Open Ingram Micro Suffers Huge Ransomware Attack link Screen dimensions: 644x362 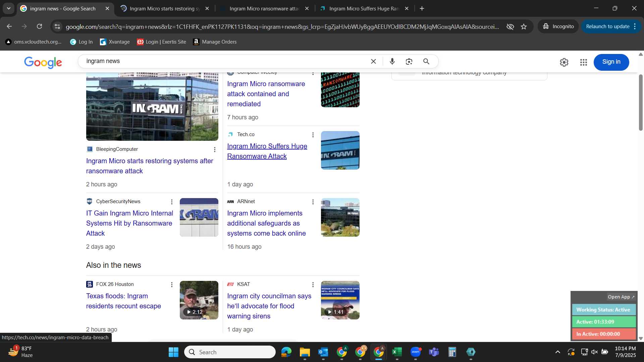[x=267, y=151]
